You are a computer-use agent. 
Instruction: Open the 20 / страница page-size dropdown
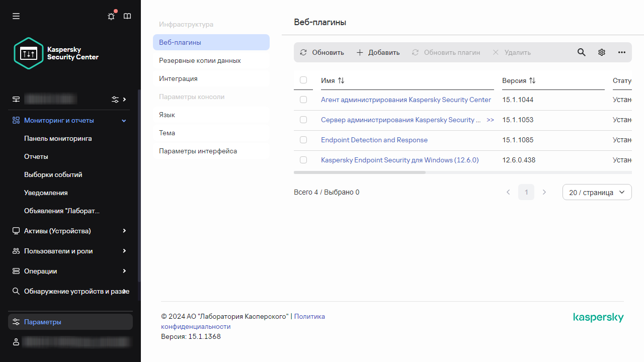pos(597,192)
